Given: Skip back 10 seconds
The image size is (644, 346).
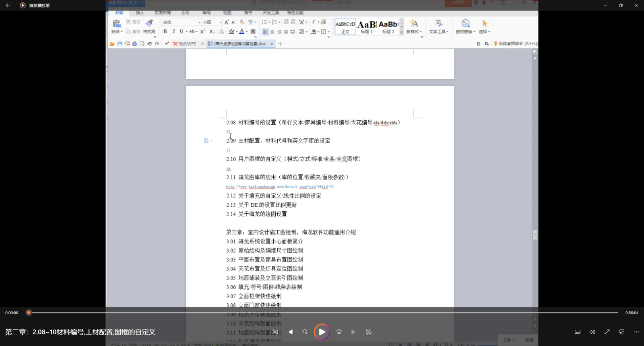Looking at the screenshot, I should point(305,332).
